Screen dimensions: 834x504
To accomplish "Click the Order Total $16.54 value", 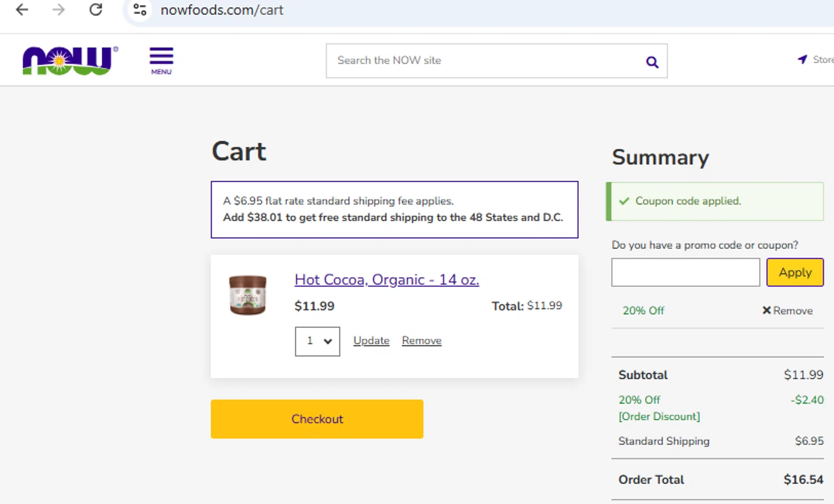I will click(803, 480).
